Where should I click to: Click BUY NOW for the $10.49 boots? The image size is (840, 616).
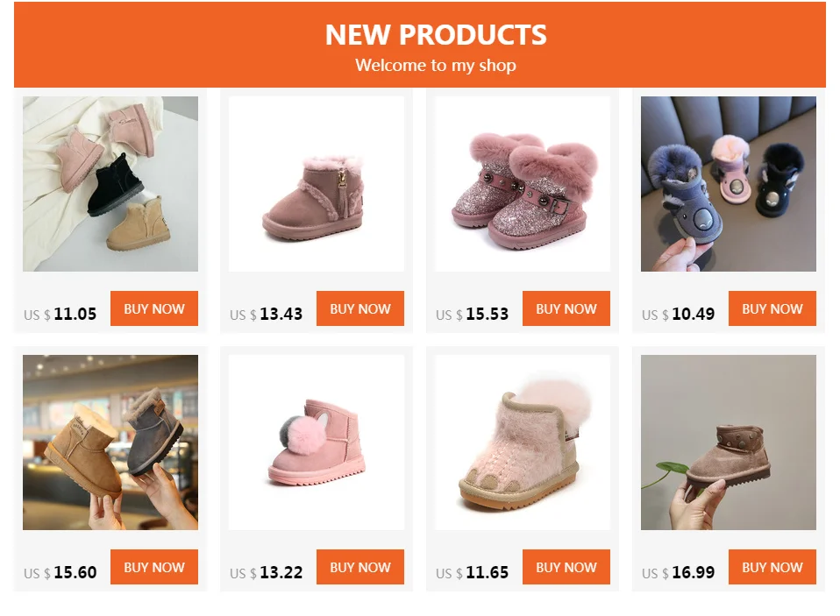tap(772, 308)
